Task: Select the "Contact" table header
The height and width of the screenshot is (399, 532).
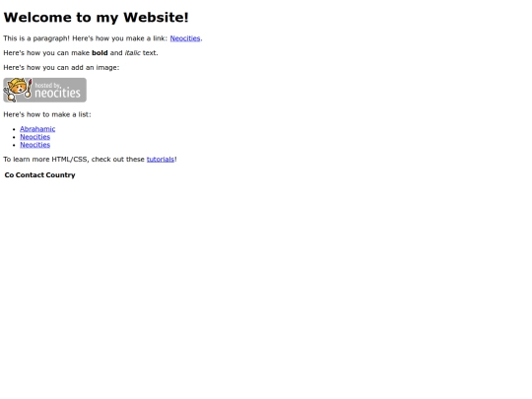Action: coord(30,175)
